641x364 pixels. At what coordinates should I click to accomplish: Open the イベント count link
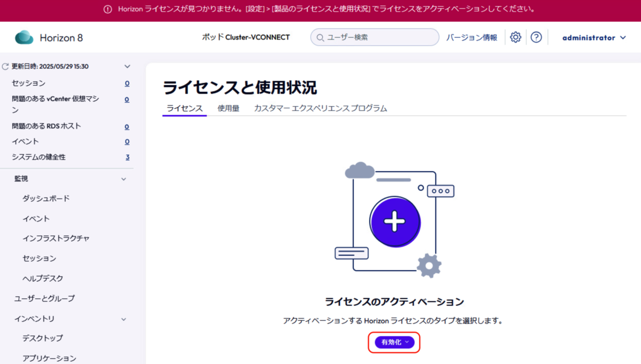(x=127, y=141)
